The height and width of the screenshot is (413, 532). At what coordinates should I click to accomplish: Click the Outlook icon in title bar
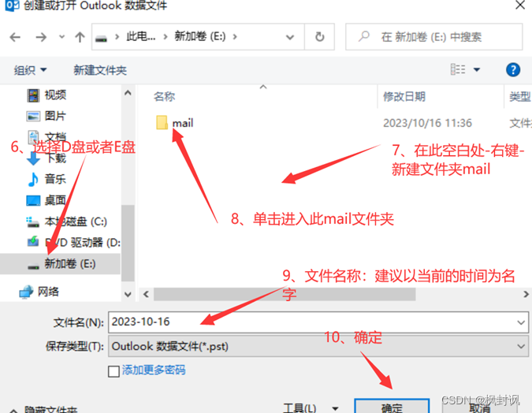pos(12,6)
